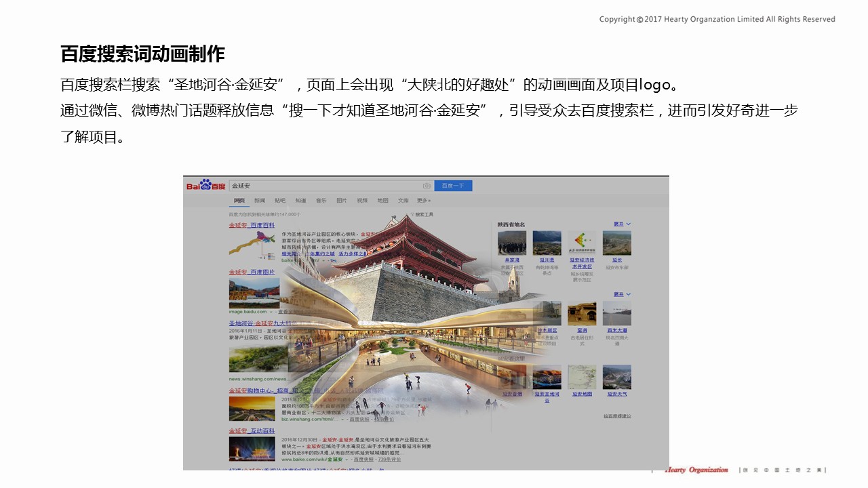The image size is (868, 488).
Task: Click the 延长 place thumbnail
Action: click(x=617, y=243)
